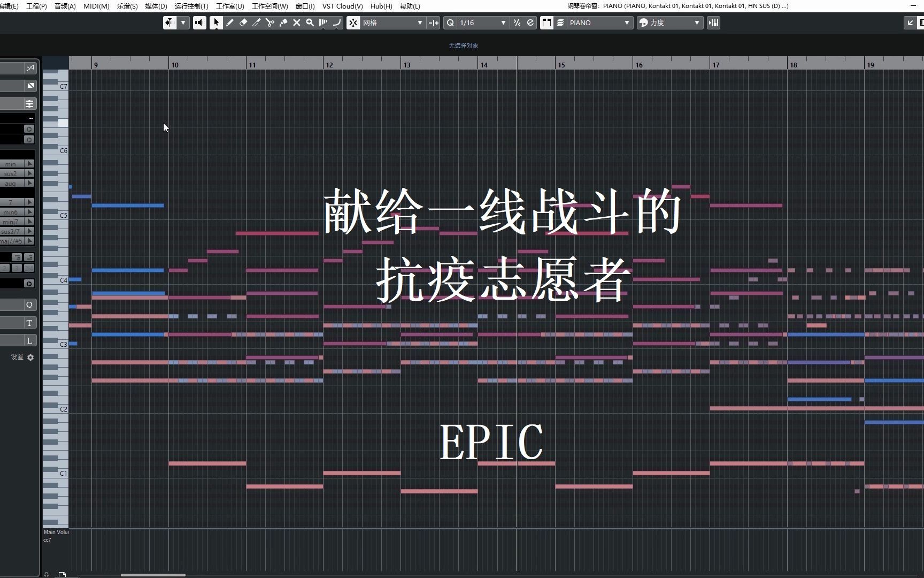Select the curved Line tool
The image size is (924, 578).
point(336,22)
